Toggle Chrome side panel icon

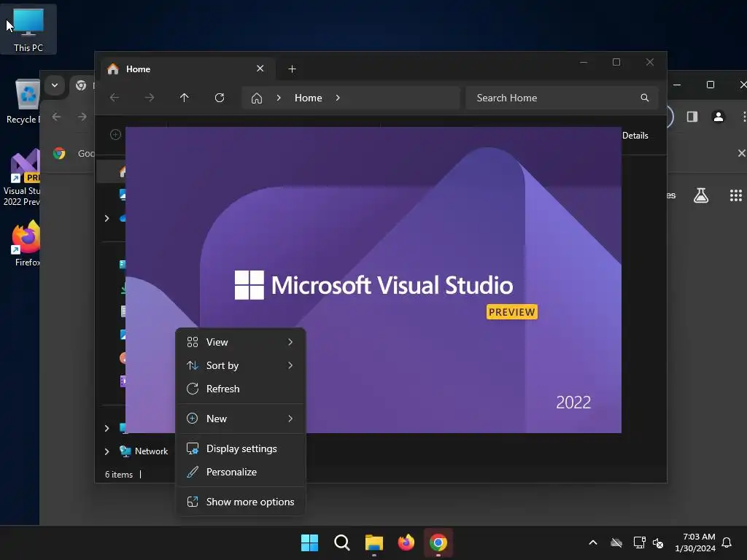click(692, 117)
